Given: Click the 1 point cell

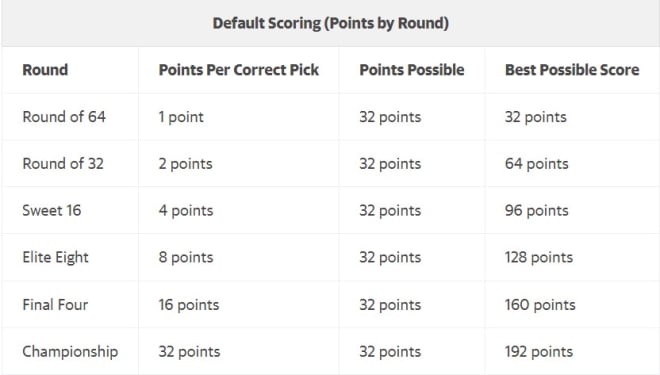Looking at the screenshot, I should click(181, 117).
